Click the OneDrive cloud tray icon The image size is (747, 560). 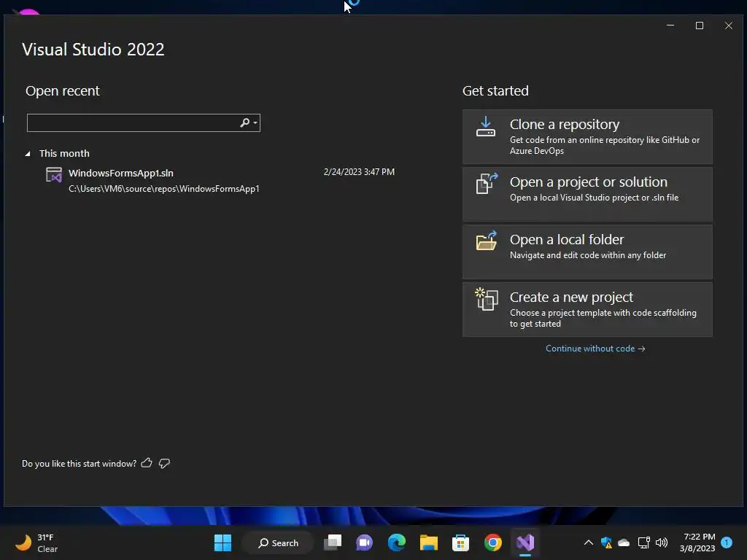point(624,542)
